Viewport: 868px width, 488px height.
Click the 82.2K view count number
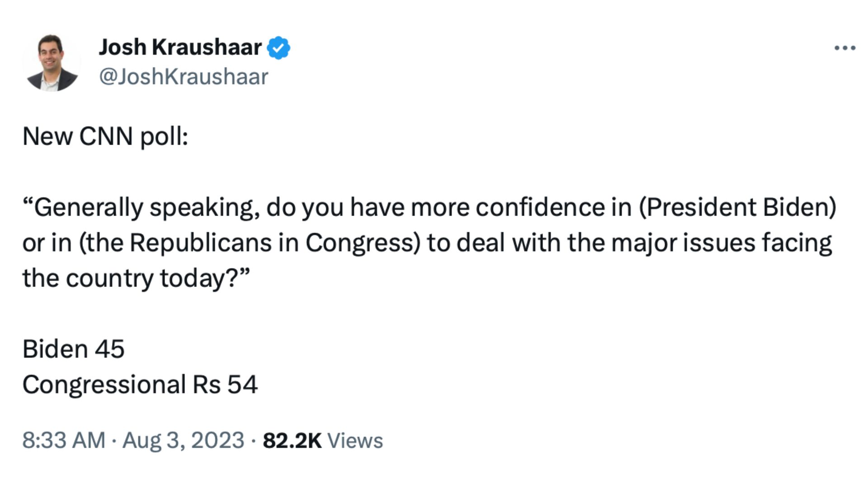292,441
